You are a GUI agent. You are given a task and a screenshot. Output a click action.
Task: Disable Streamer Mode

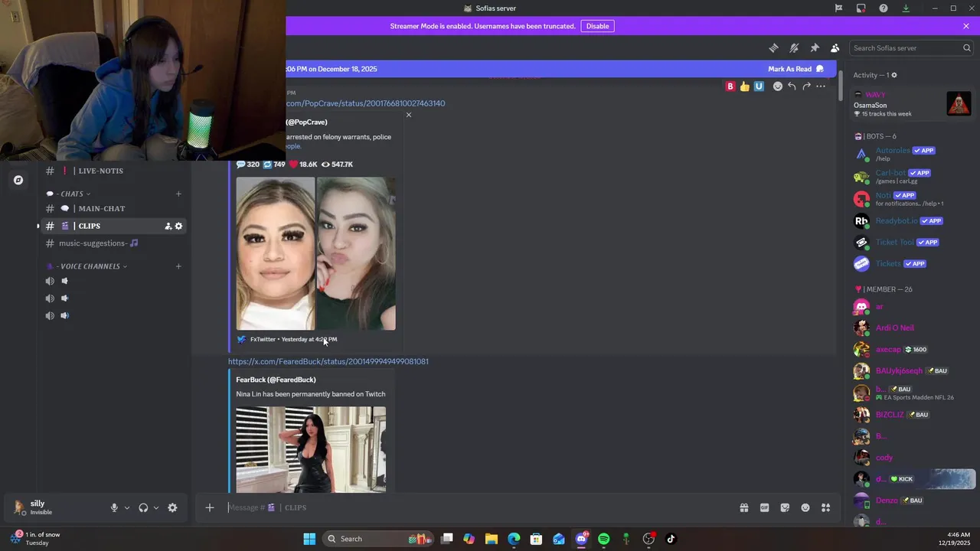pos(597,26)
